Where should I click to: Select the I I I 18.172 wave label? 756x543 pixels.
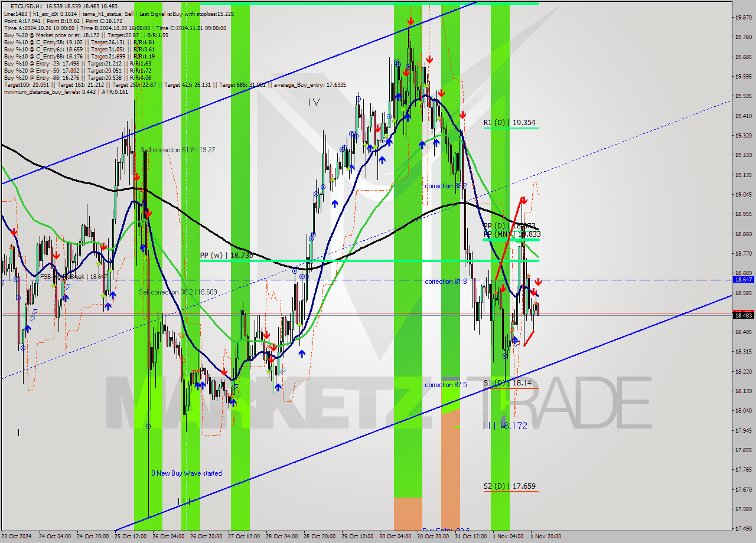click(x=505, y=426)
